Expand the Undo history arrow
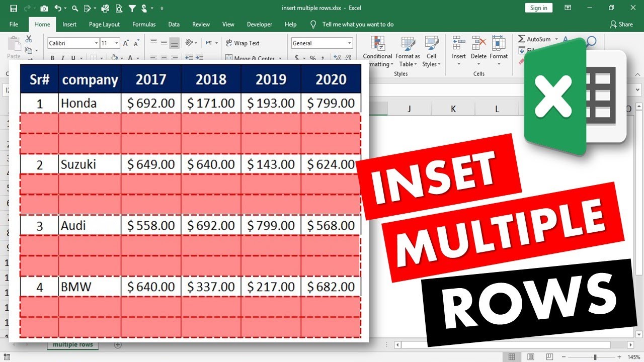 [x=65, y=9]
